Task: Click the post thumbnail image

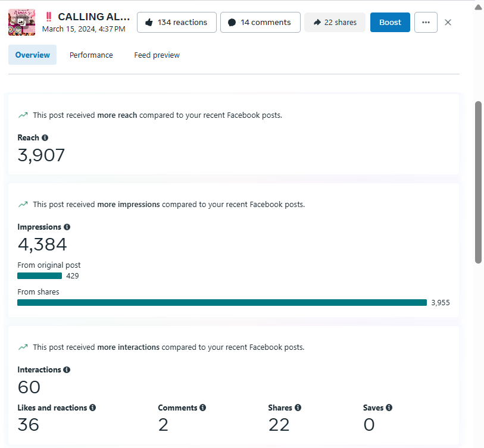Action: (22, 23)
